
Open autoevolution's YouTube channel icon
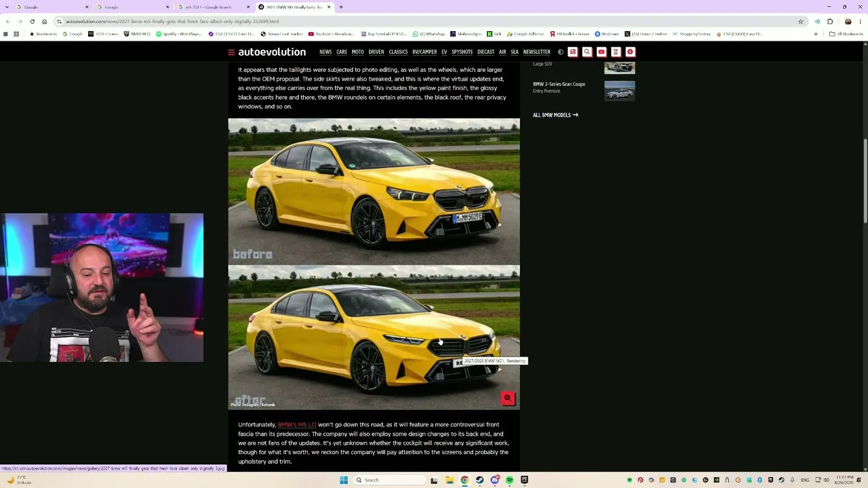601,52
